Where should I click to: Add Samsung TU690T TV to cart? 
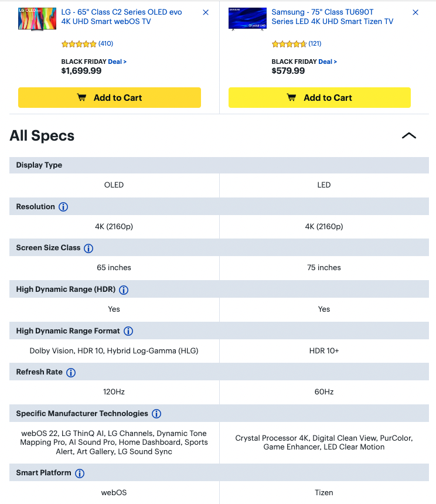point(319,98)
